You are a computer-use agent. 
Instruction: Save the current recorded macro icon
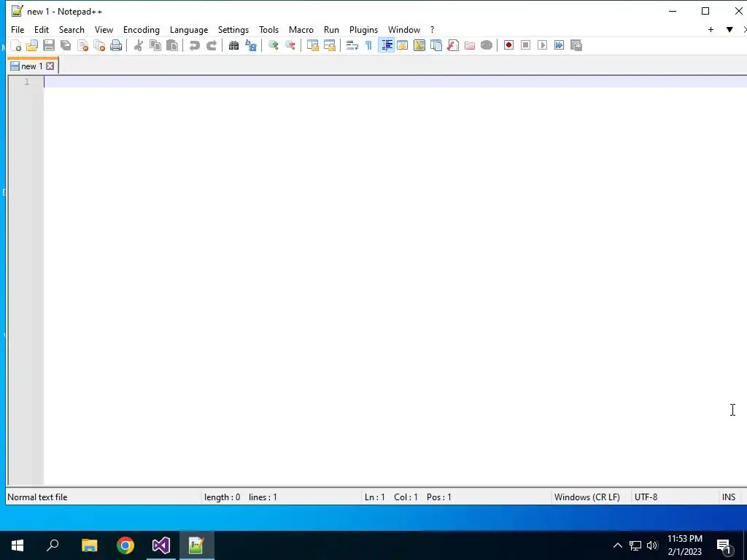click(x=576, y=45)
